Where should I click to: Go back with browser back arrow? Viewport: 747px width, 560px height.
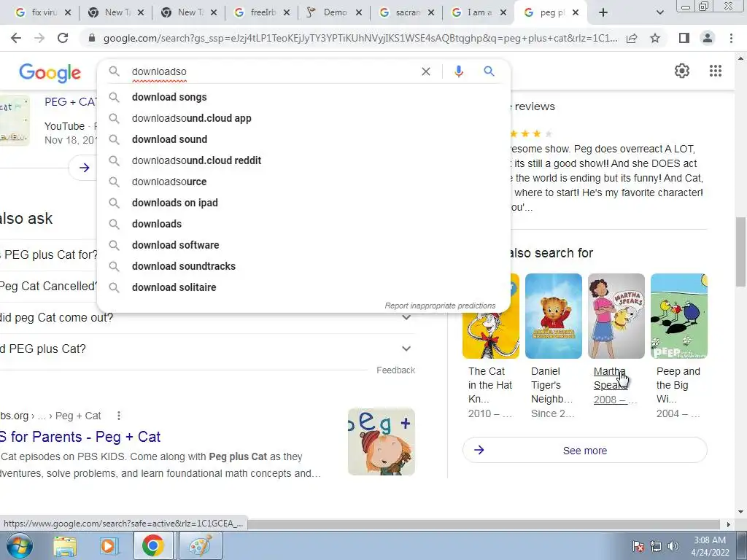(x=16, y=38)
